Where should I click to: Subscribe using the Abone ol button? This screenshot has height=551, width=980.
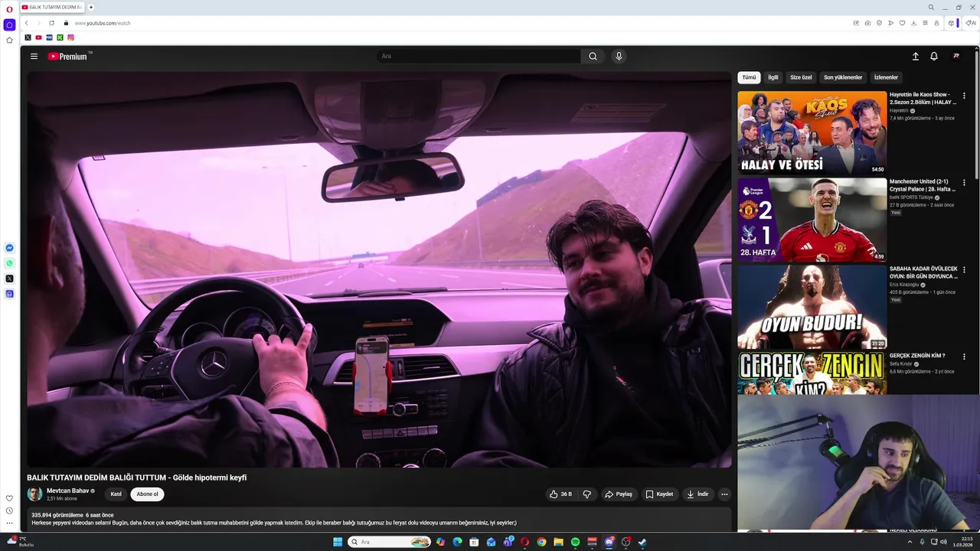(147, 494)
